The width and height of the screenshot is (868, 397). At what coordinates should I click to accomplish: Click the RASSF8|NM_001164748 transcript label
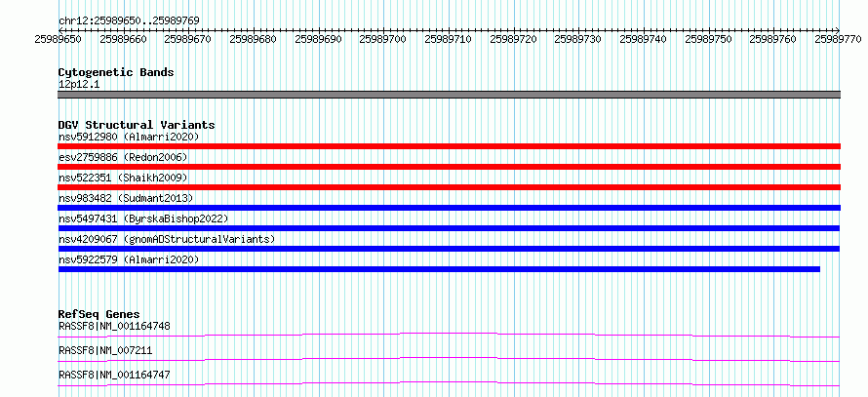pos(114,326)
